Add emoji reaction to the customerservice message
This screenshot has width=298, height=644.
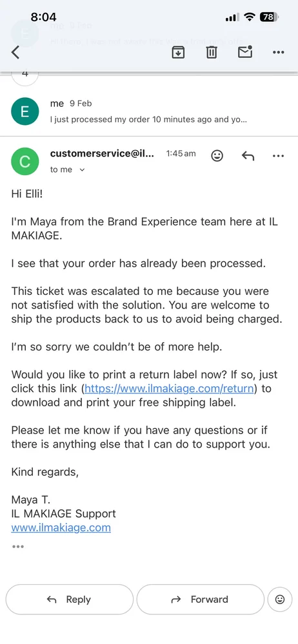point(217,156)
